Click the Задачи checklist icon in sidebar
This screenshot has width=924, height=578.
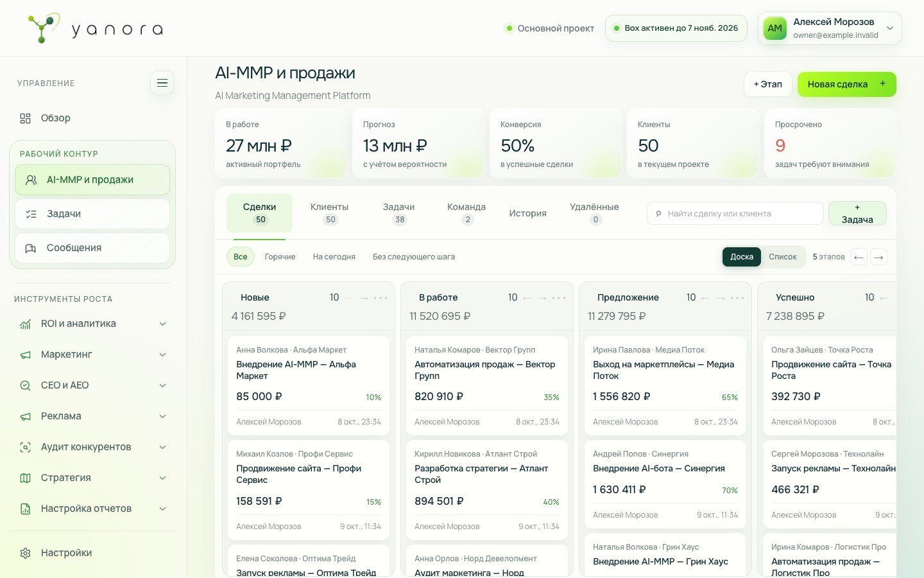pyautogui.click(x=31, y=214)
